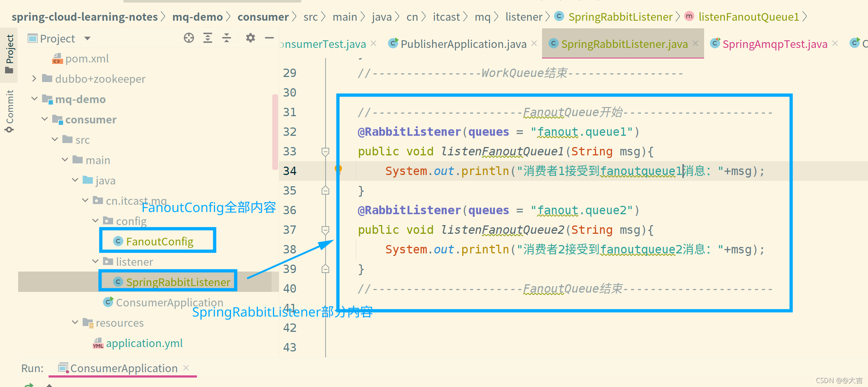
Task: Click the Collapse All icon in Project toolbar
Action: (227, 38)
